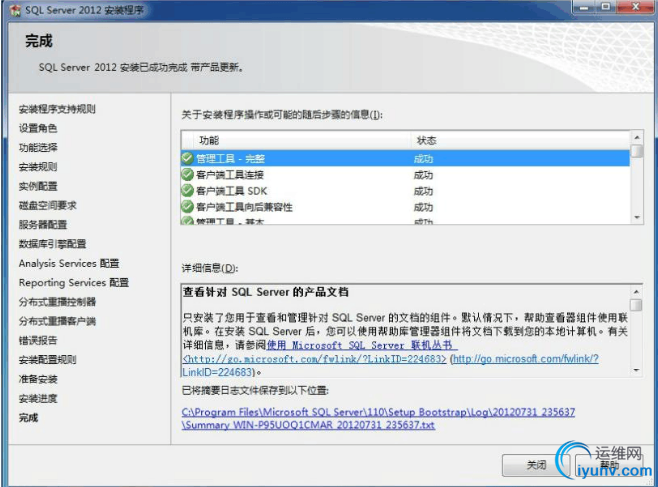658x487 pixels.
Task: Click 服务器配置 step in sidebar
Action: click(43, 225)
